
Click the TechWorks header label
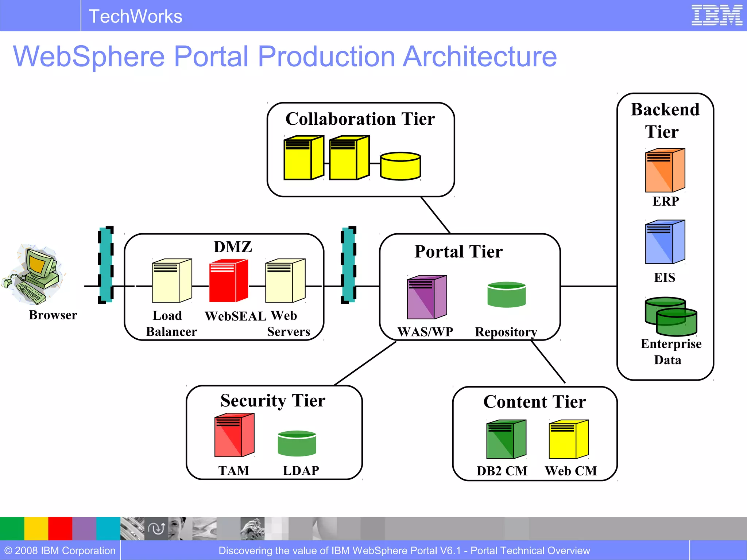tap(135, 16)
